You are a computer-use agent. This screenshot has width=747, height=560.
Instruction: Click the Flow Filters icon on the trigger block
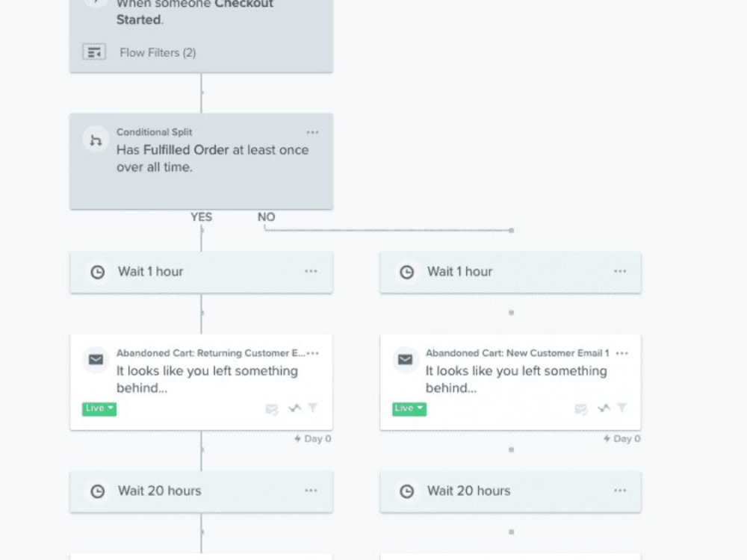pyautogui.click(x=93, y=52)
